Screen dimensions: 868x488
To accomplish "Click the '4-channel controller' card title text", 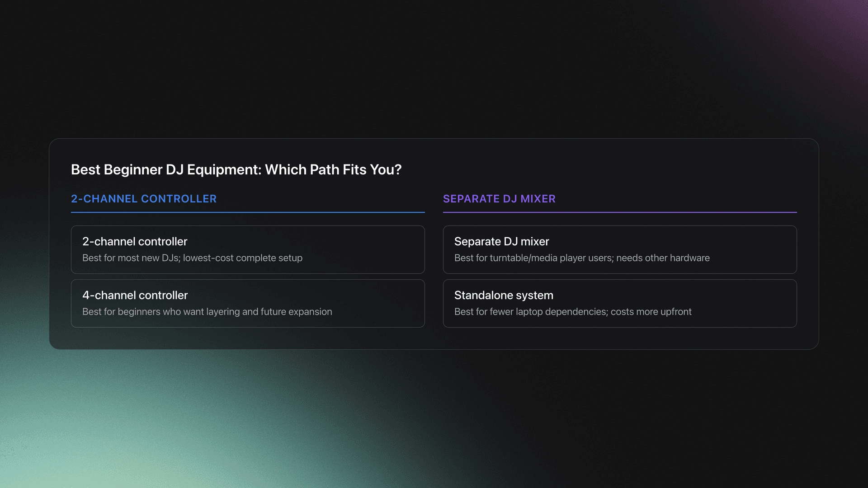I will (x=135, y=295).
